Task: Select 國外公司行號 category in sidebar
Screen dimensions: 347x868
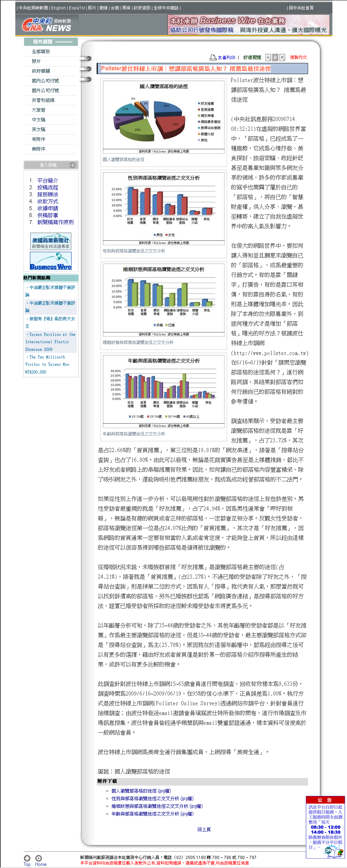Action: (45, 90)
